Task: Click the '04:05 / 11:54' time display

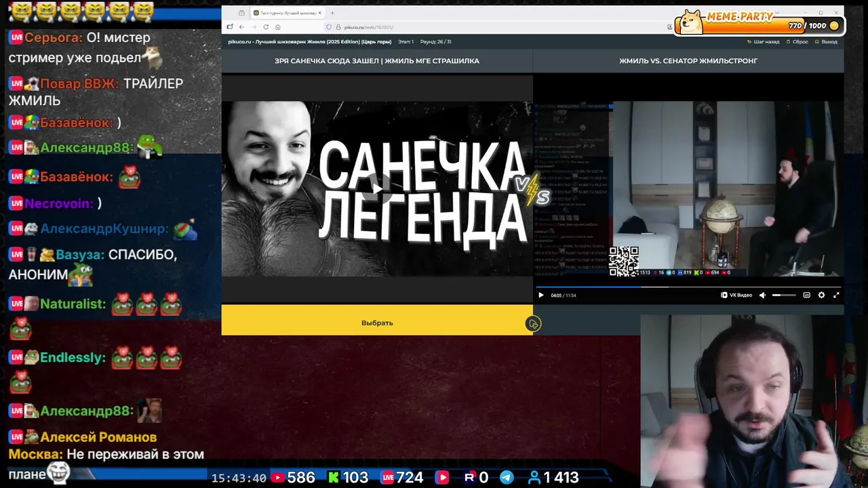Action: [x=564, y=295]
